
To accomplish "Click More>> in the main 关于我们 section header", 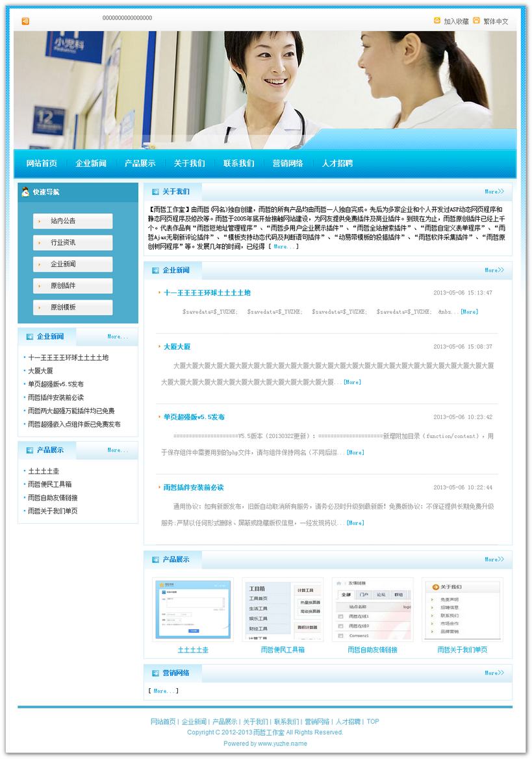I will 494,192.
